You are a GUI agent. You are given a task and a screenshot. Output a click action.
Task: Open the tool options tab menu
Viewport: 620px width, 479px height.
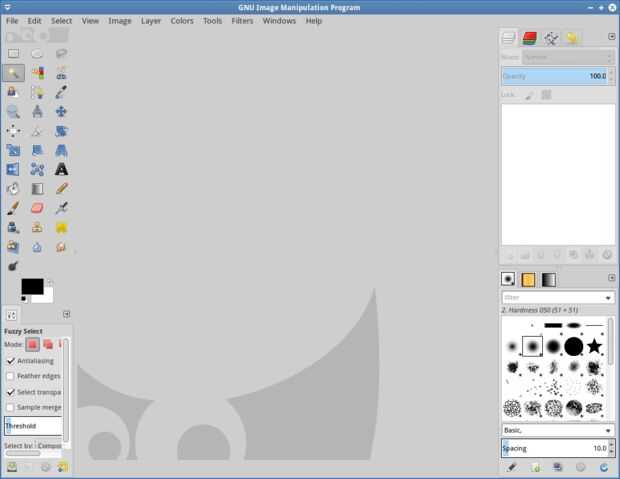click(x=66, y=314)
